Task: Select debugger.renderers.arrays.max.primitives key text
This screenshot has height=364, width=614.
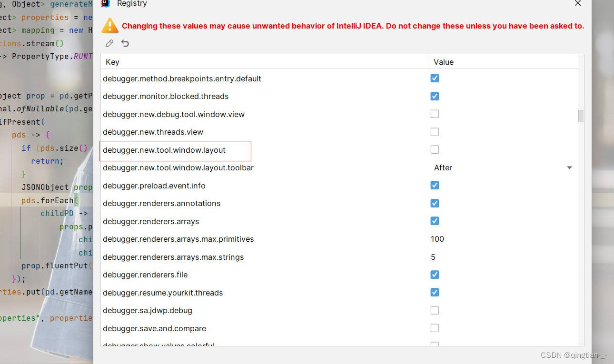Action: pyautogui.click(x=178, y=239)
